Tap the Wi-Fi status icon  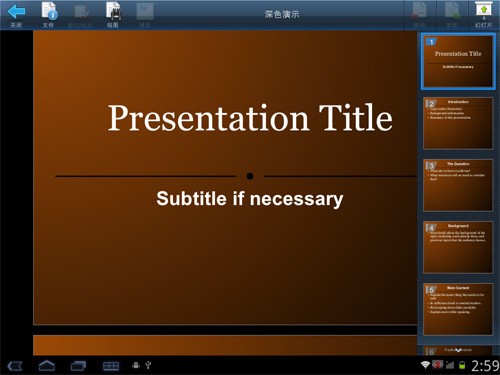425,365
